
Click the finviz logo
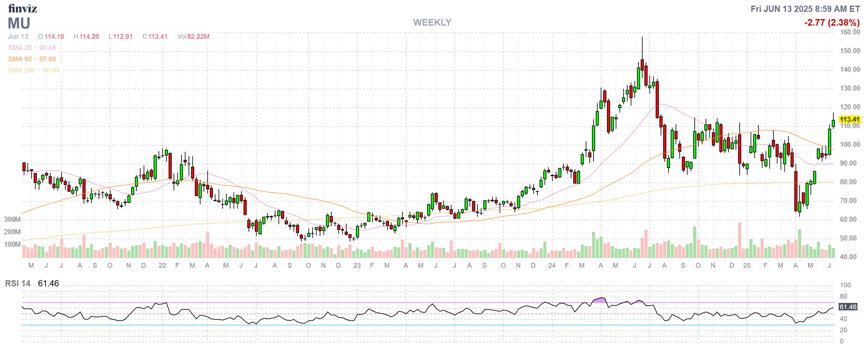tap(22, 8)
